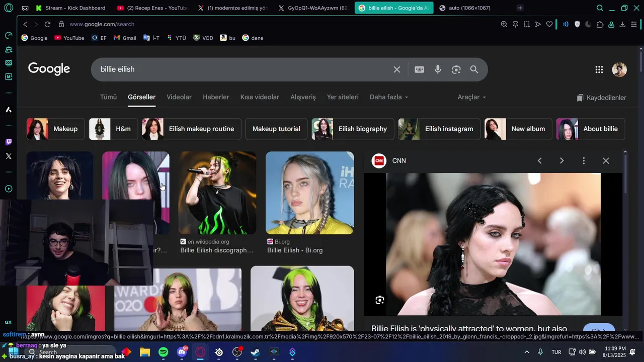Filter images by Makeup chip
This screenshot has height=362, width=644.
(55, 129)
